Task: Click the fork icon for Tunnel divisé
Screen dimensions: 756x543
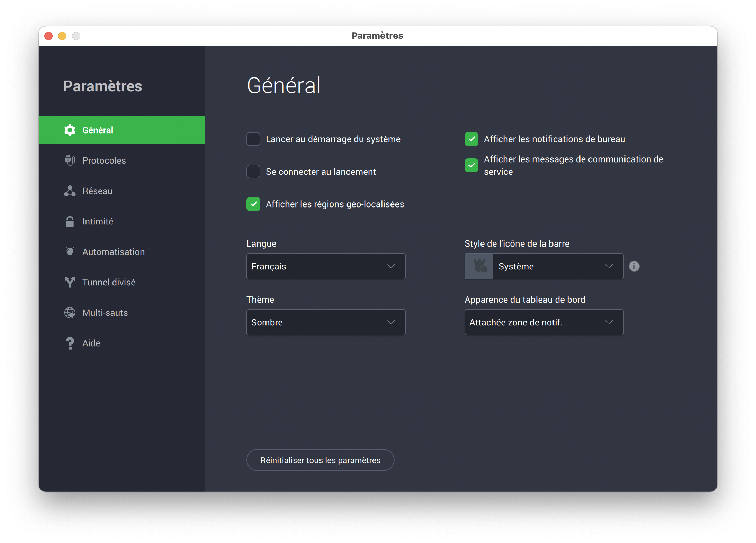Action: (70, 282)
